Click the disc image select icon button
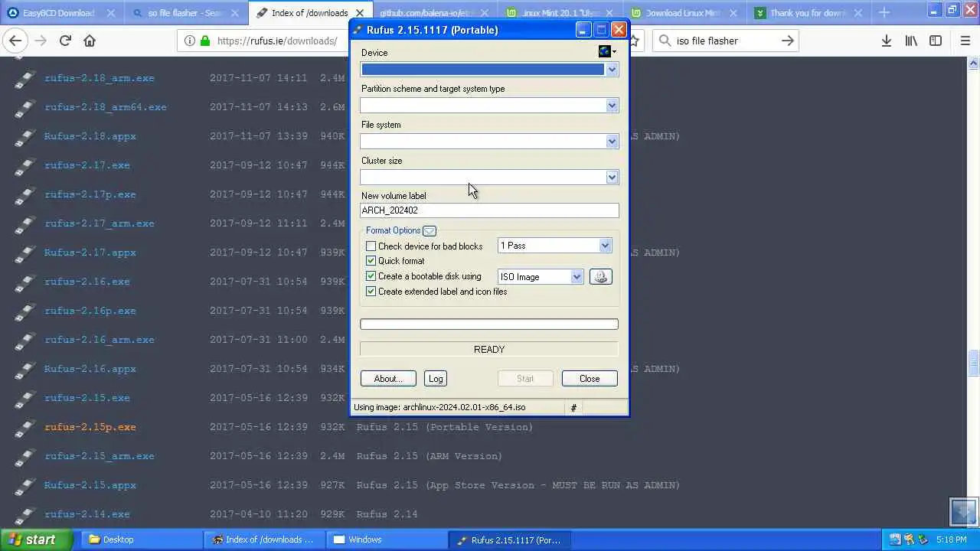 (x=601, y=277)
